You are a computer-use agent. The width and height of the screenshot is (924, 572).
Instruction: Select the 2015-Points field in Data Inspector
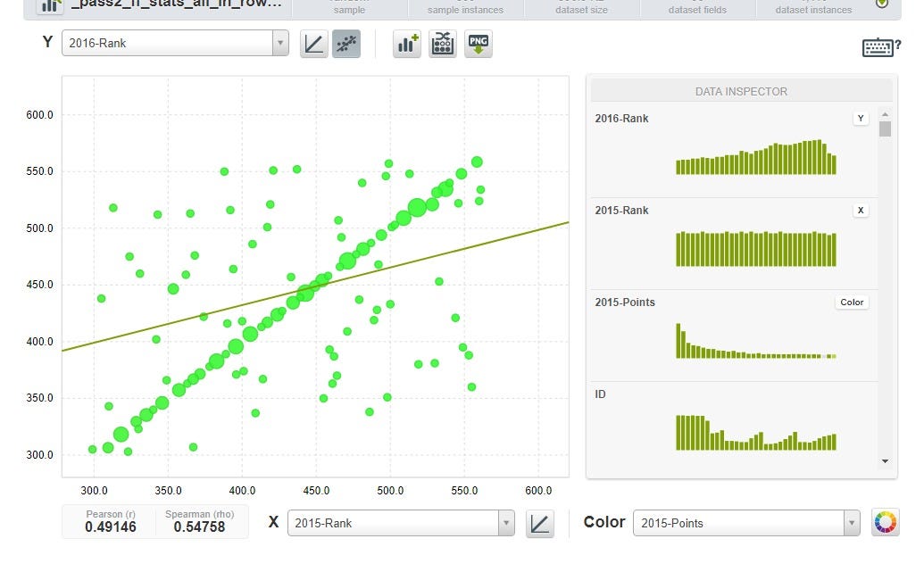coord(625,303)
